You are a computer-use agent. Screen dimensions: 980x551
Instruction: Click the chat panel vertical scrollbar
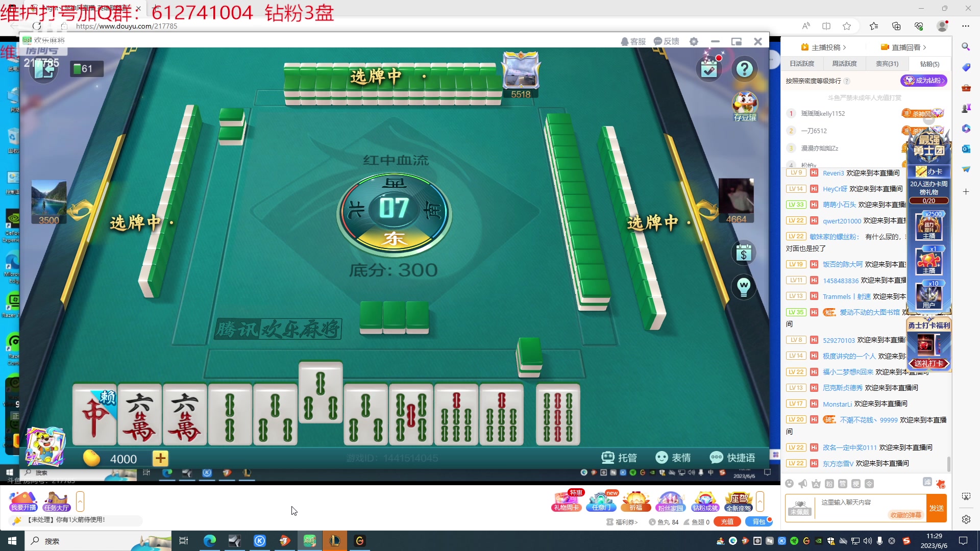949,463
